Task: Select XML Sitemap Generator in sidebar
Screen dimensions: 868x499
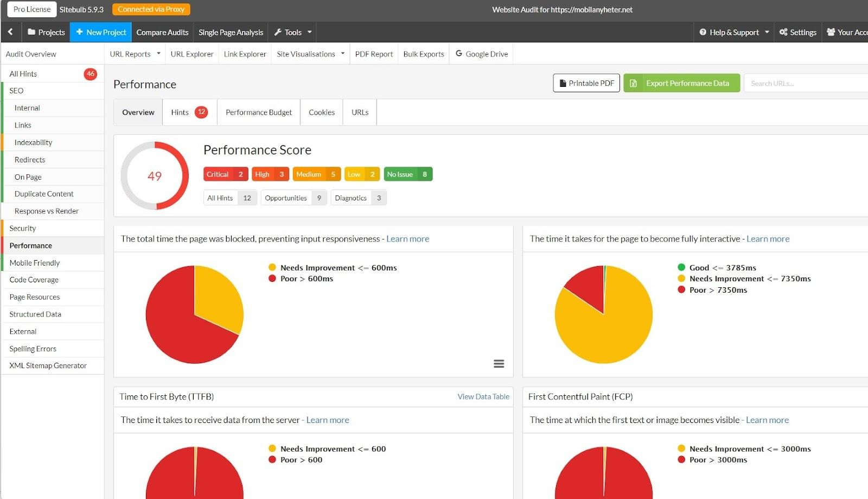Action: pos(53,365)
